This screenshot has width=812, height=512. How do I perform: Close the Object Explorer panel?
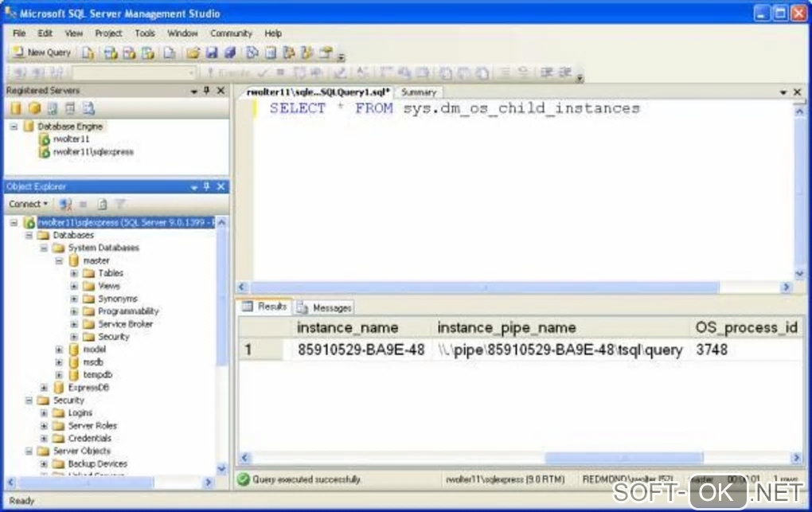pos(221,186)
